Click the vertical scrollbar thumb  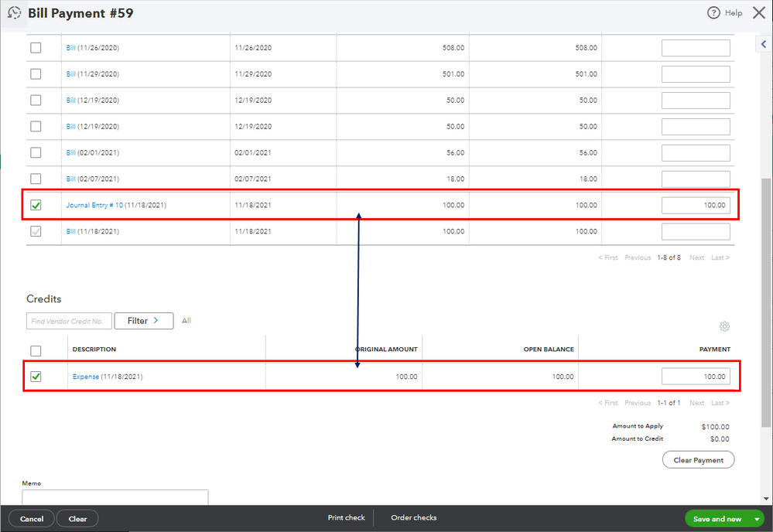click(x=765, y=302)
